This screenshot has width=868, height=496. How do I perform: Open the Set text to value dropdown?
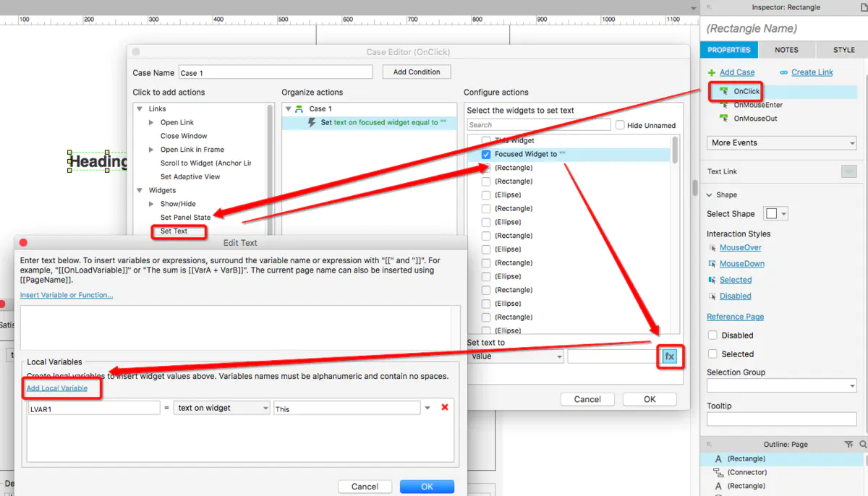516,356
